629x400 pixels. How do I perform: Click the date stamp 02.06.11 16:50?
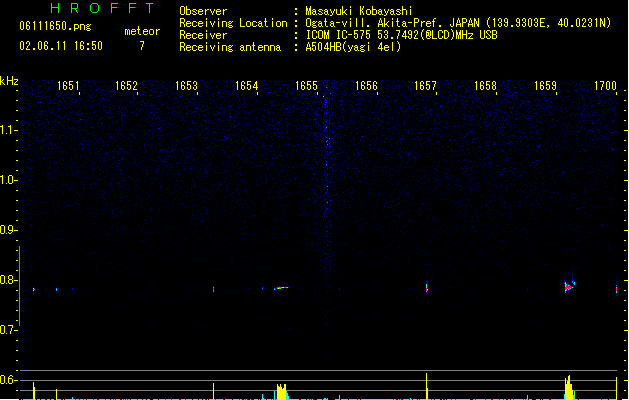(x=61, y=46)
